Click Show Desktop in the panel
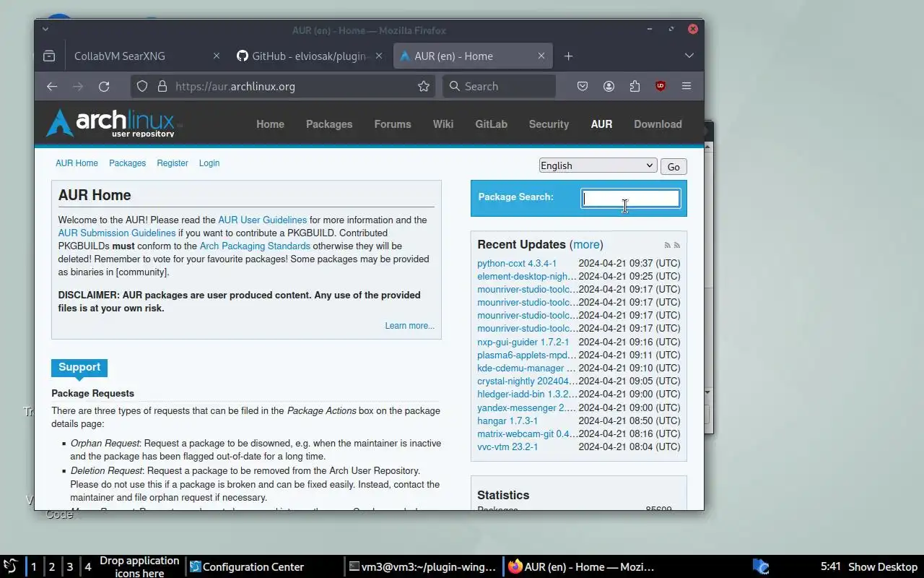This screenshot has height=578, width=924. tap(882, 566)
